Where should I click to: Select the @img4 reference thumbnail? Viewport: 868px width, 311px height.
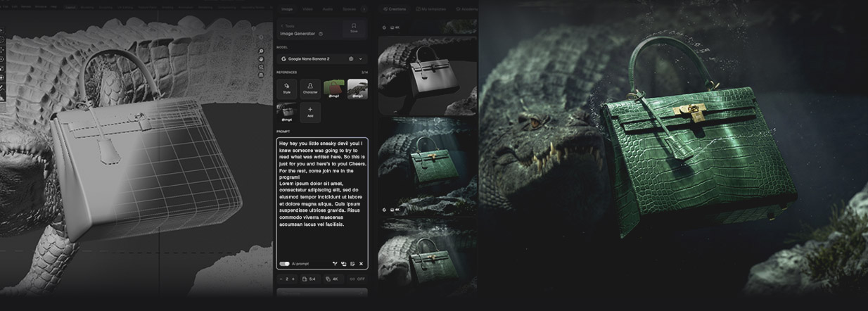[x=286, y=113]
